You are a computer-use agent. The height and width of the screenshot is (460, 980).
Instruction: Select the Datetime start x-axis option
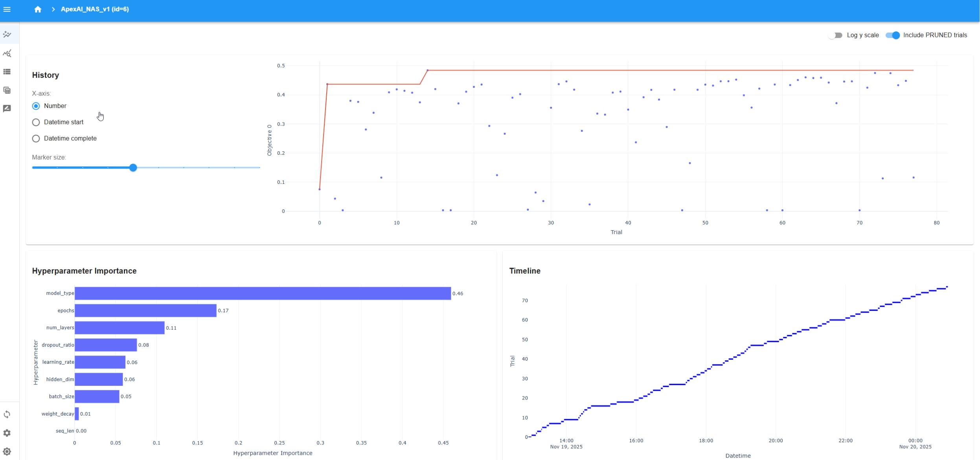coord(36,122)
